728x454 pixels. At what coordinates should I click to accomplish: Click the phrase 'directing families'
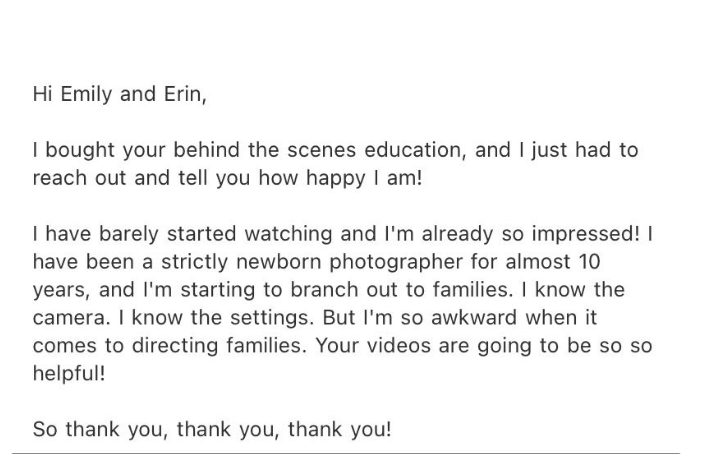[217, 346]
